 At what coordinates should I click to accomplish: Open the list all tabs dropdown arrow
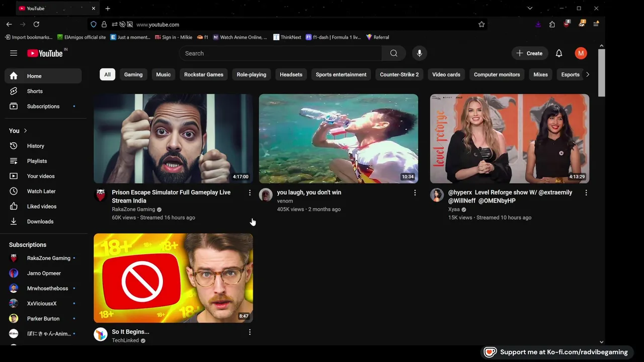(x=530, y=9)
